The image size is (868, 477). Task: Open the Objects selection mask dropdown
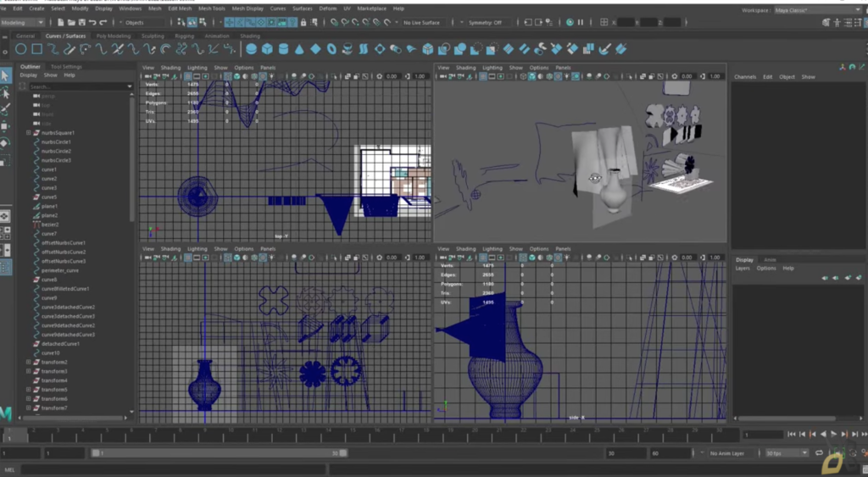click(144, 23)
